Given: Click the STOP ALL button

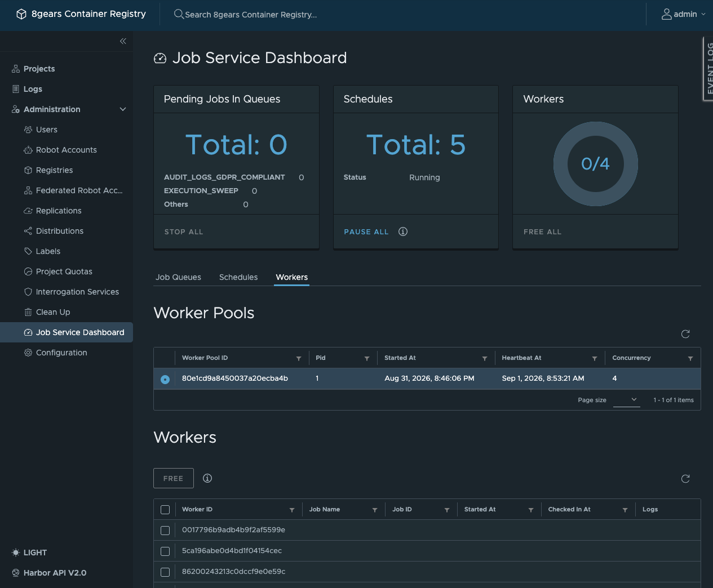Looking at the screenshot, I should click(184, 231).
